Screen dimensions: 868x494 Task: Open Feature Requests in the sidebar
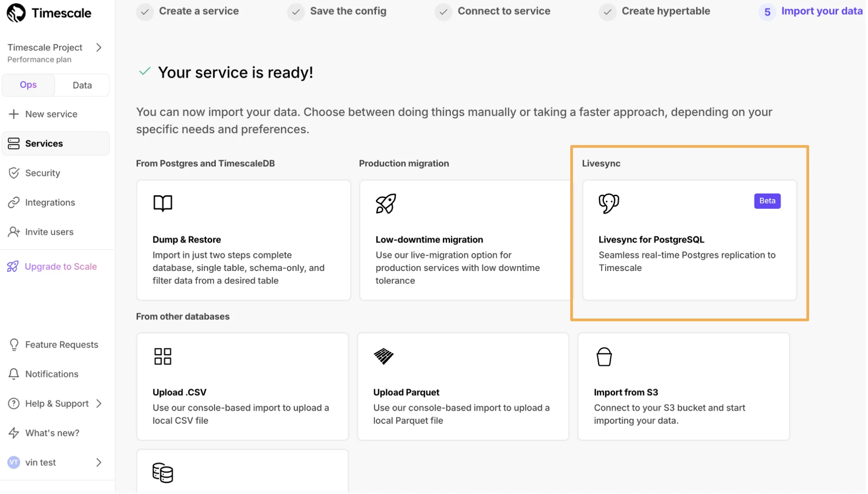tap(56, 345)
